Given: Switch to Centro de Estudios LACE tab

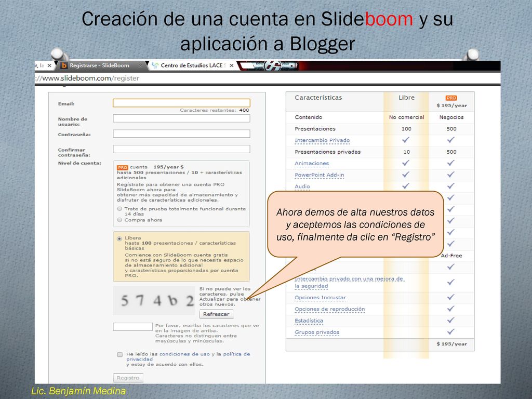Looking at the screenshot, I should 193,65.
